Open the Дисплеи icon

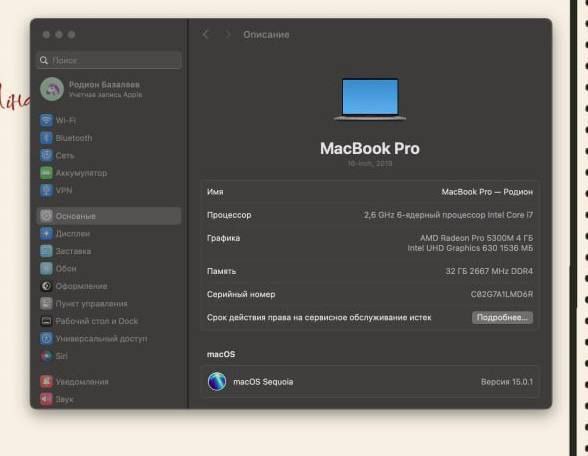46,234
